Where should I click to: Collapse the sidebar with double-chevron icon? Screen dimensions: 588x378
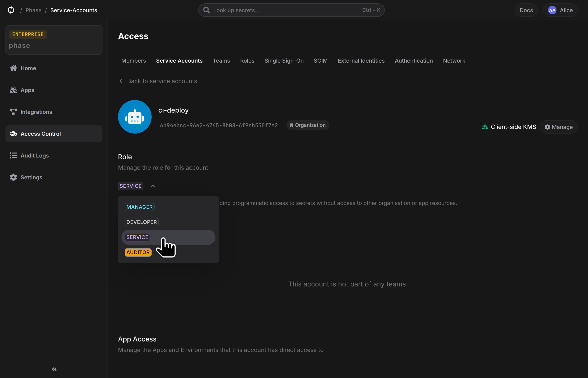coord(54,369)
